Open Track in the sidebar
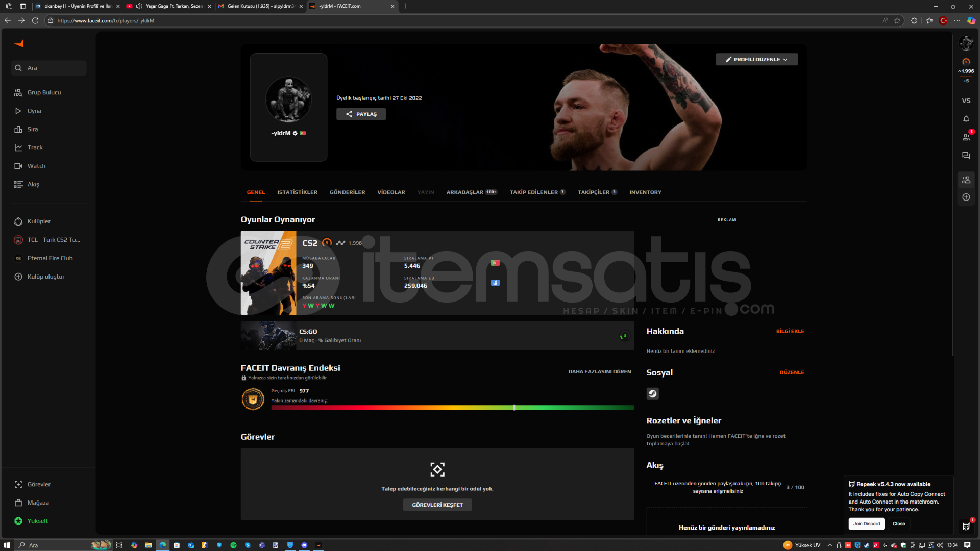 (x=35, y=147)
